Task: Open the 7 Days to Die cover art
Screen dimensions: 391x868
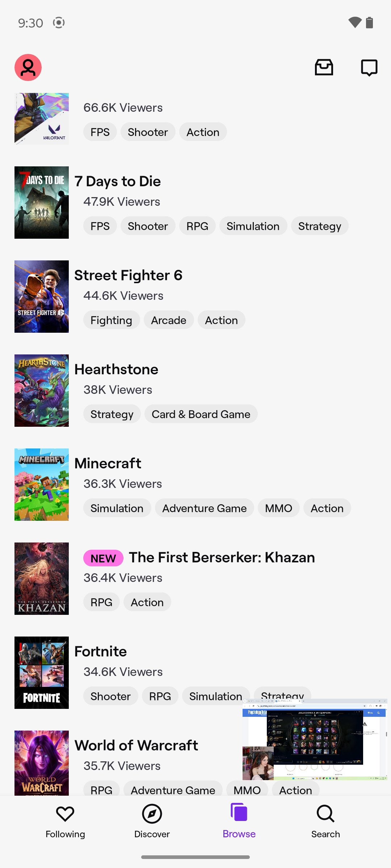Action: point(42,203)
